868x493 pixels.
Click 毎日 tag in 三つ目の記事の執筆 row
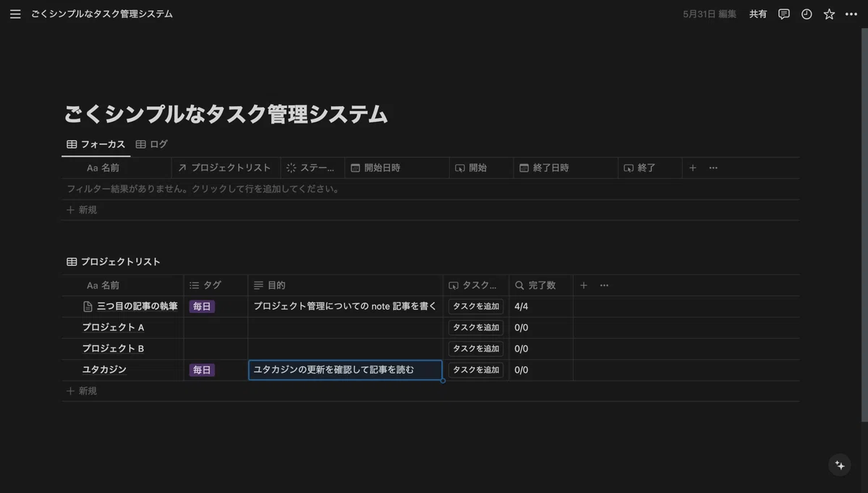(x=202, y=306)
